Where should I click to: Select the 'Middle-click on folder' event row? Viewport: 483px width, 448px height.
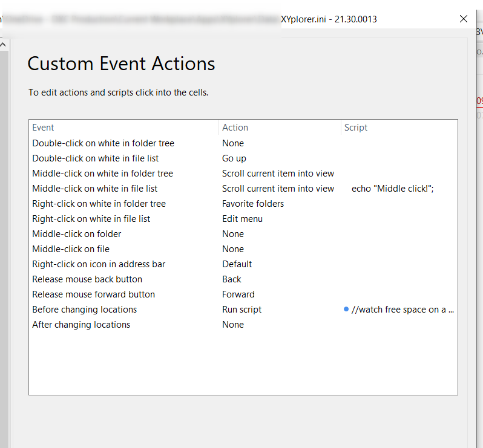77,234
